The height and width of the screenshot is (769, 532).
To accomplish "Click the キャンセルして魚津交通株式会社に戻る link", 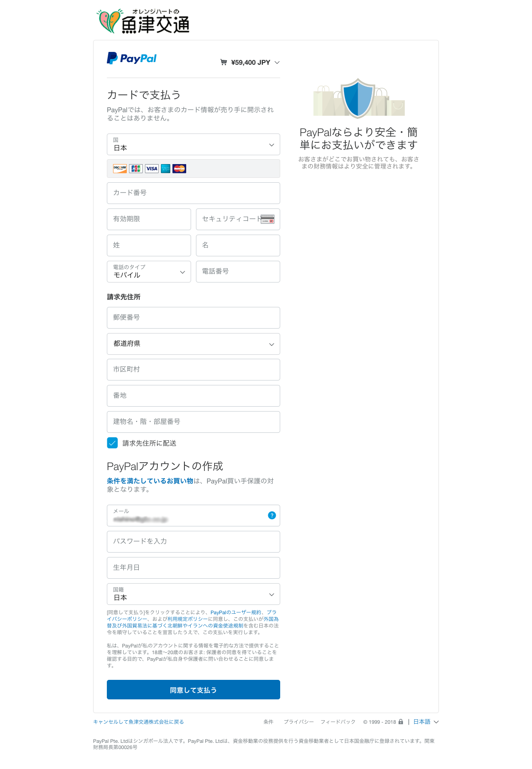I will pyautogui.click(x=138, y=722).
